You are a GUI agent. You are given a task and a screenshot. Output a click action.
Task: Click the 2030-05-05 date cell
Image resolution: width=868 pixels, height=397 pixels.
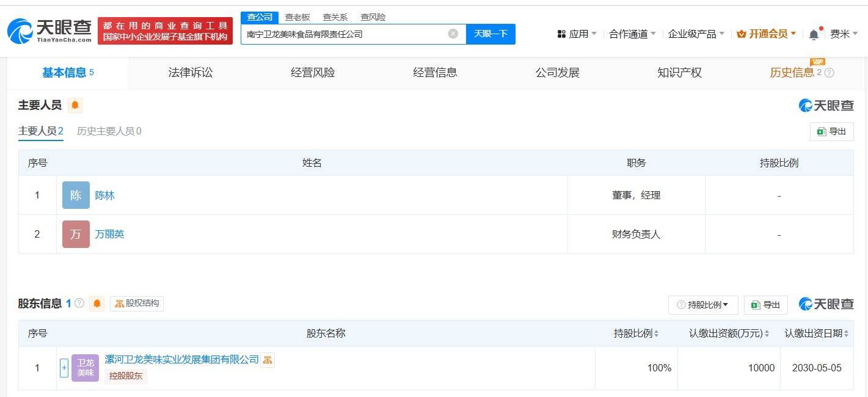817,368
